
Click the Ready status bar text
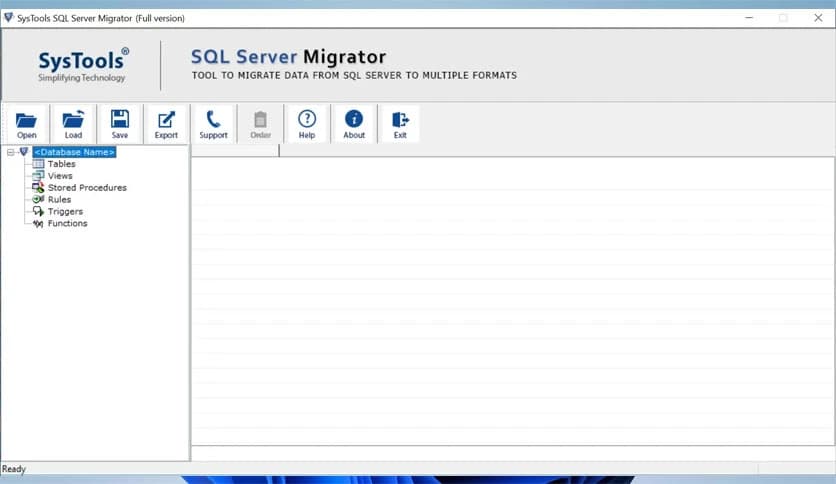pyautogui.click(x=14, y=469)
